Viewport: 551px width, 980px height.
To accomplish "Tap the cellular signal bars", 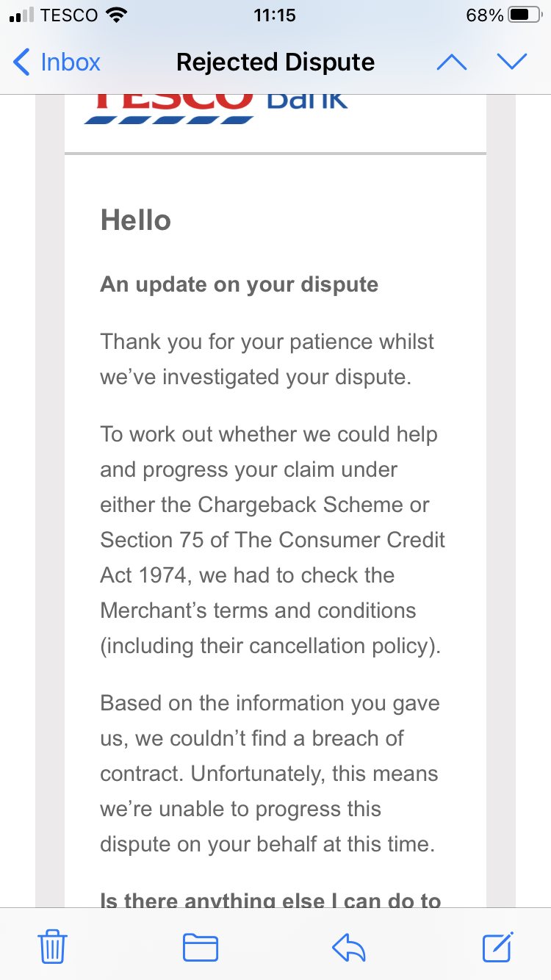I will point(21,16).
